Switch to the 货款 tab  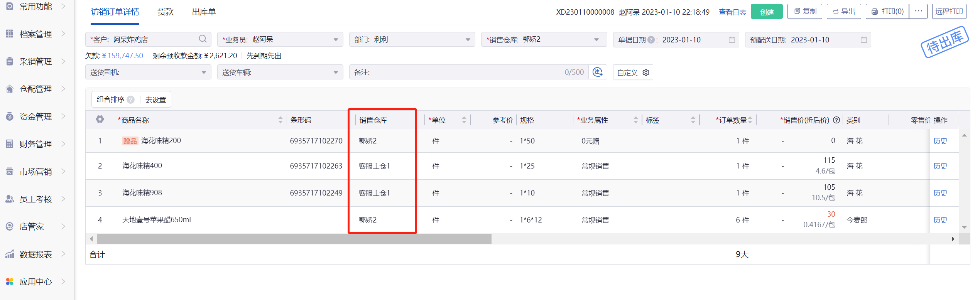166,12
